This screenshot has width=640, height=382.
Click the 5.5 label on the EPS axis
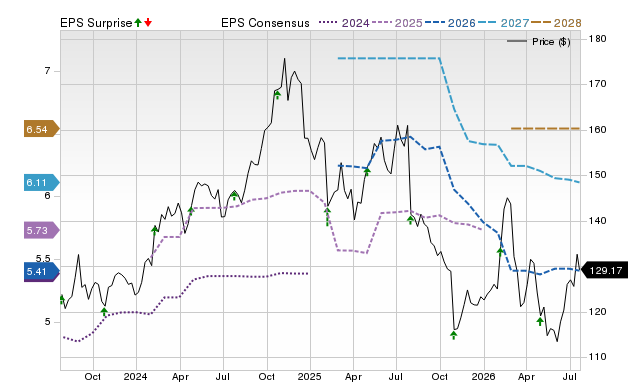tap(42, 259)
